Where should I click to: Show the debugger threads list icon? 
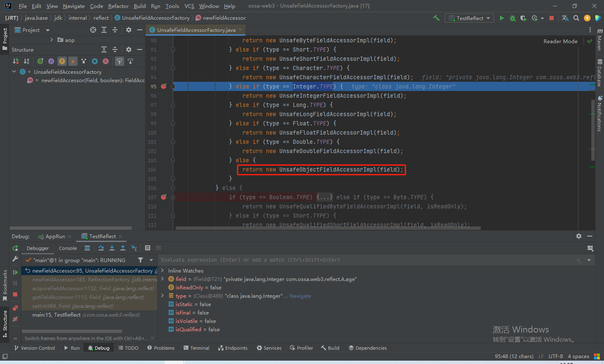click(87, 248)
